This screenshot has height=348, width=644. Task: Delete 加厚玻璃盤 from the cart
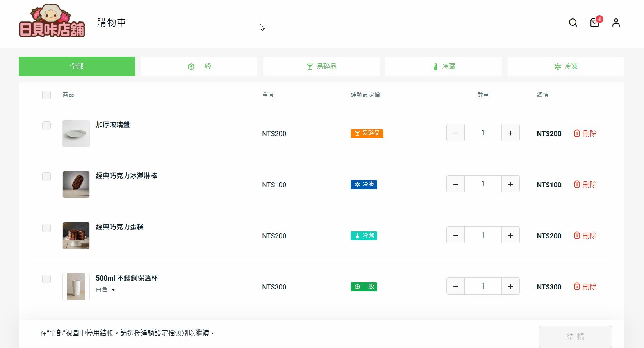(585, 133)
